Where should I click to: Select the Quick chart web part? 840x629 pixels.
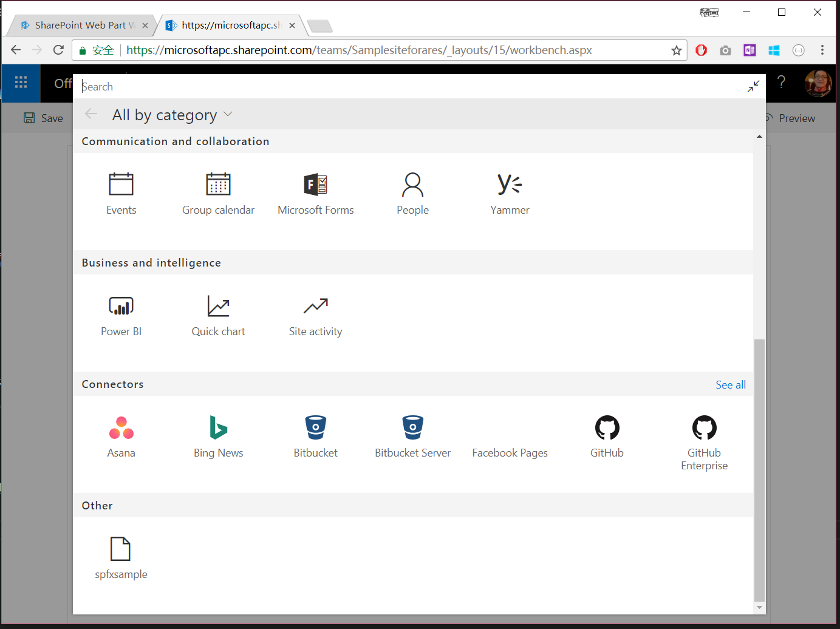click(x=218, y=314)
